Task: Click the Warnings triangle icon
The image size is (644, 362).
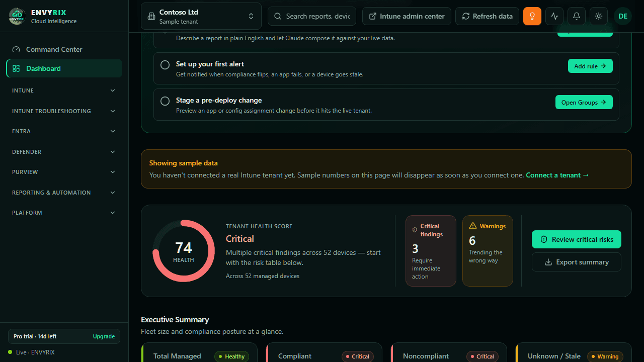Action: 473,226
